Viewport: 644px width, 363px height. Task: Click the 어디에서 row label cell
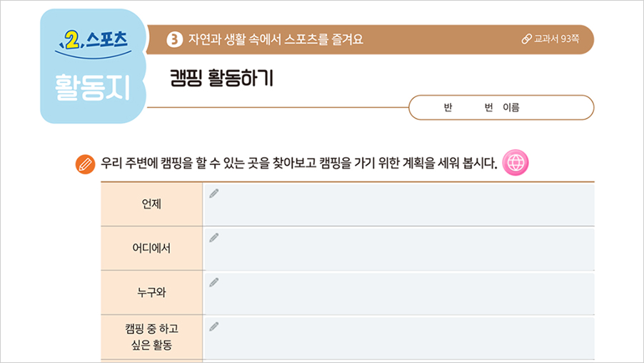click(x=151, y=248)
